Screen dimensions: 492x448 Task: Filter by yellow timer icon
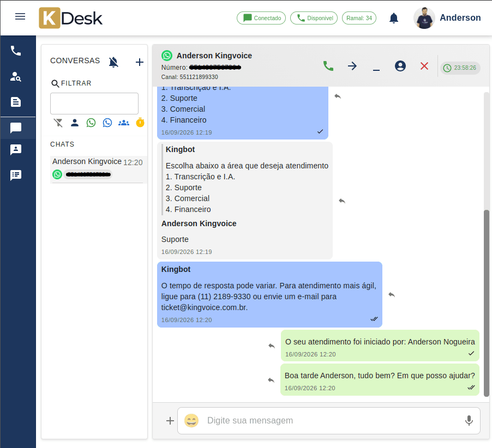click(140, 122)
